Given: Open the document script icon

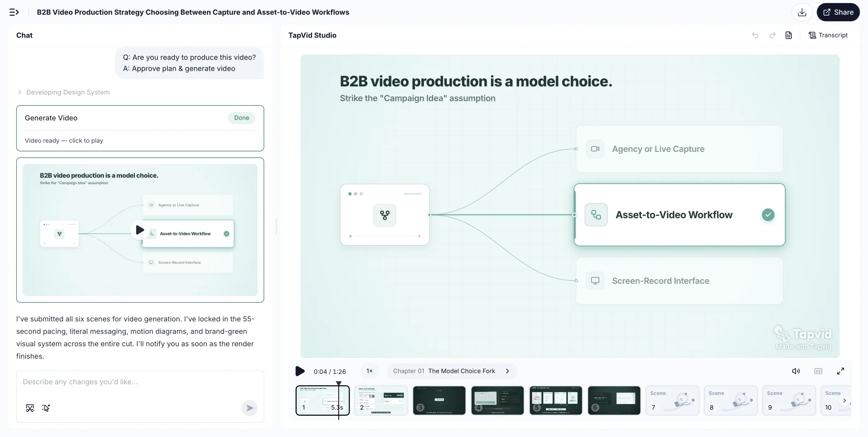Looking at the screenshot, I should pyautogui.click(x=789, y=35).
